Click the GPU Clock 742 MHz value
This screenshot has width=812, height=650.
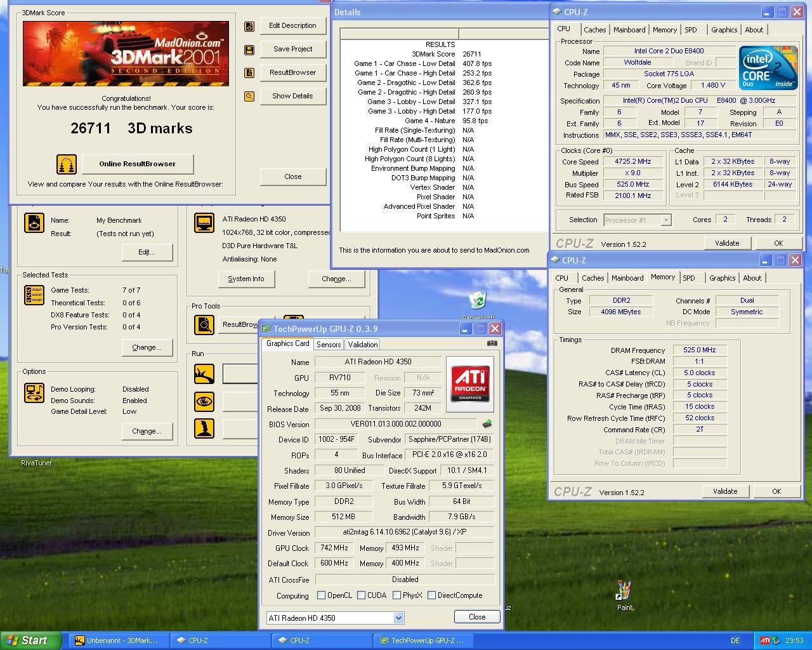click(334, 548)
